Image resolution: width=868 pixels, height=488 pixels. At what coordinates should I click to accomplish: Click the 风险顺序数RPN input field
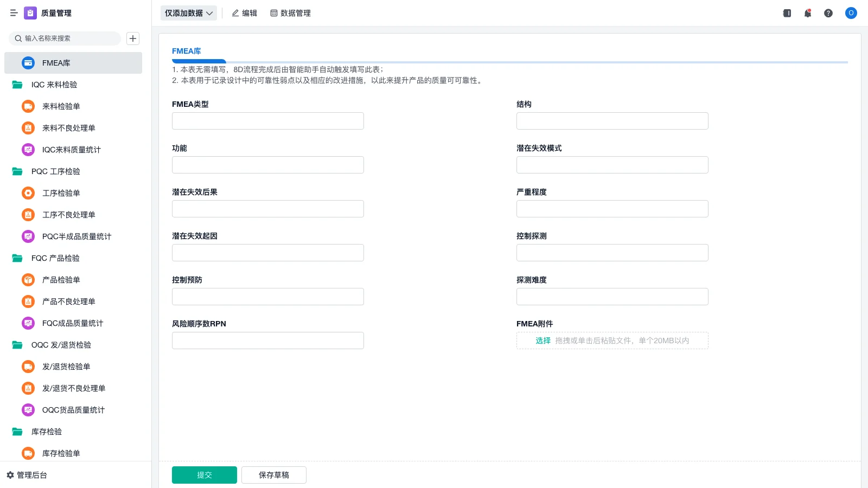tap(267, 340)
